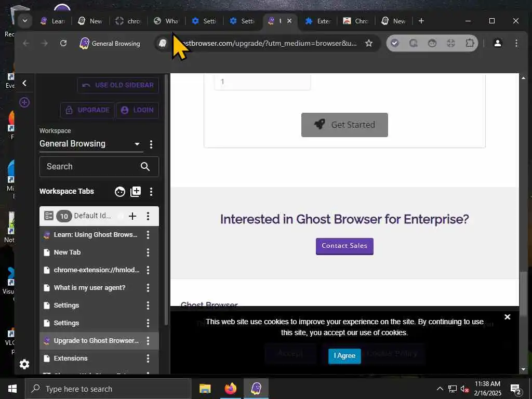Open workspace options three-dot menu
Screen dimensions: 532x399
(151, 144)
